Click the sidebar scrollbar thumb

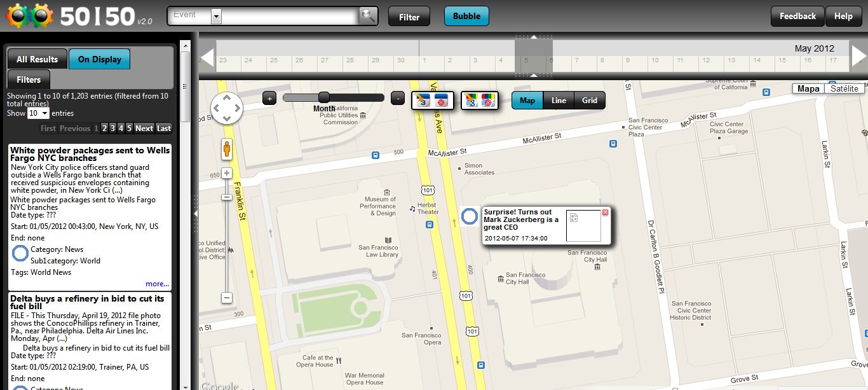pyautogui.click(x=186, y=86)
